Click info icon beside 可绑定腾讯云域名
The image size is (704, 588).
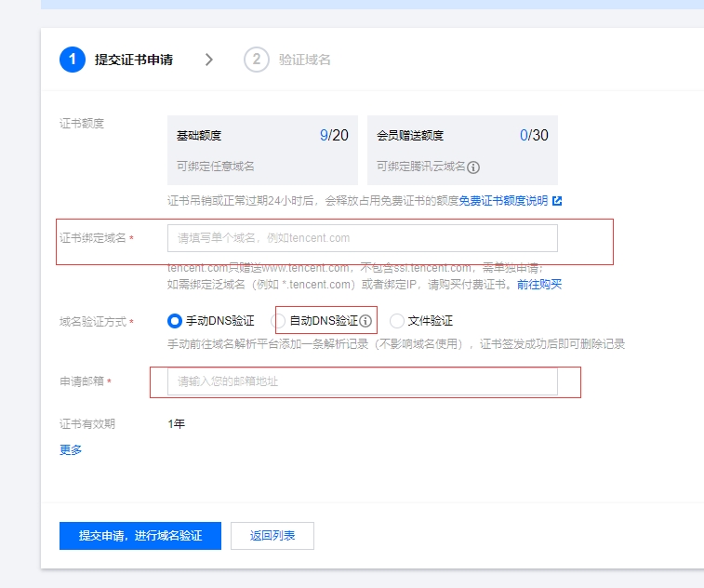tap(473, 167)
